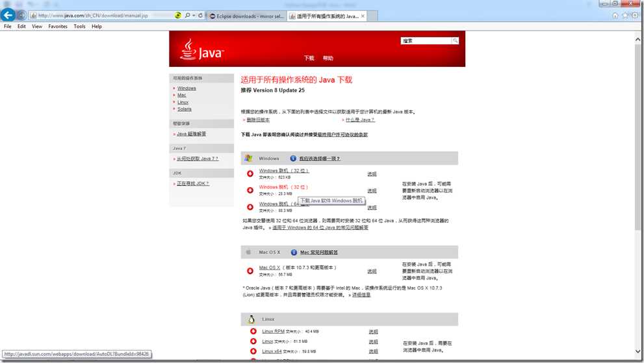Open the File menu

[7, 26]
